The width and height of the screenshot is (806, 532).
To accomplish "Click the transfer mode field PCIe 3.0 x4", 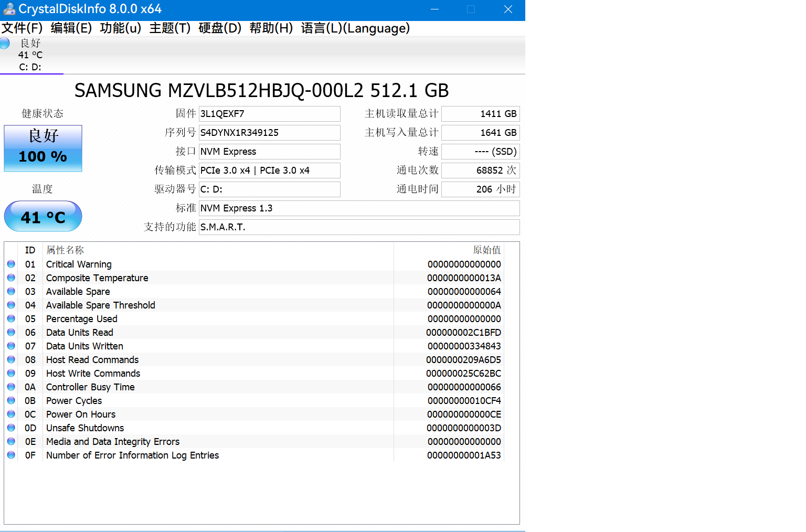I will (x=270, y=171).
